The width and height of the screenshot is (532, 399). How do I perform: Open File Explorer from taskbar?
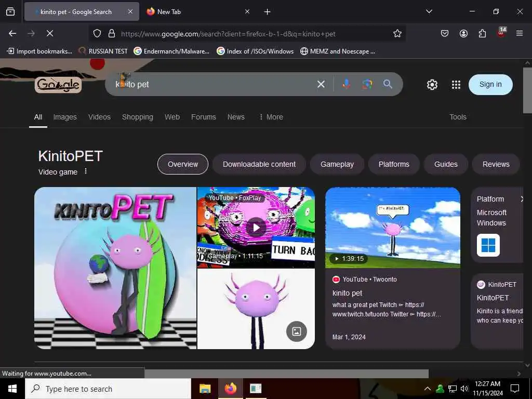[205, 389]
